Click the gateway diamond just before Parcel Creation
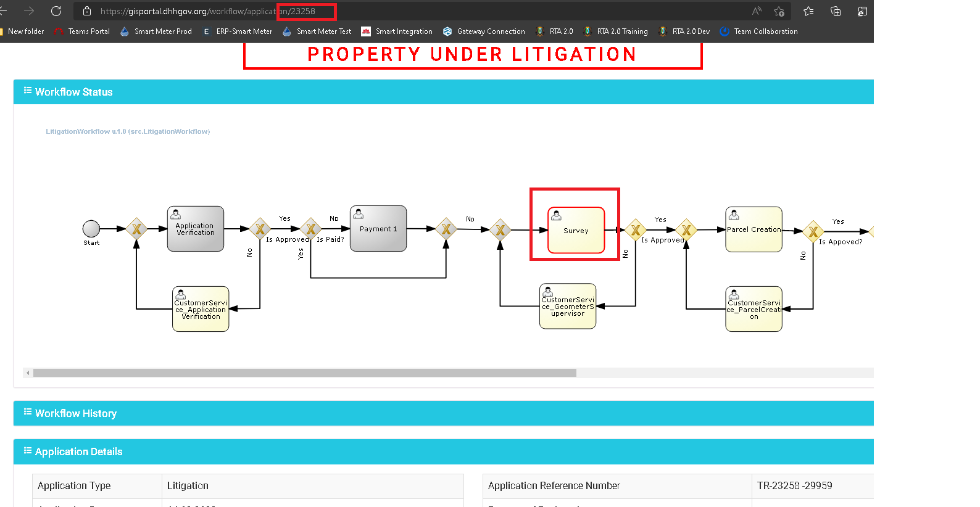The height and width of the screenshot is (507, 980). [x=686, y=230]
